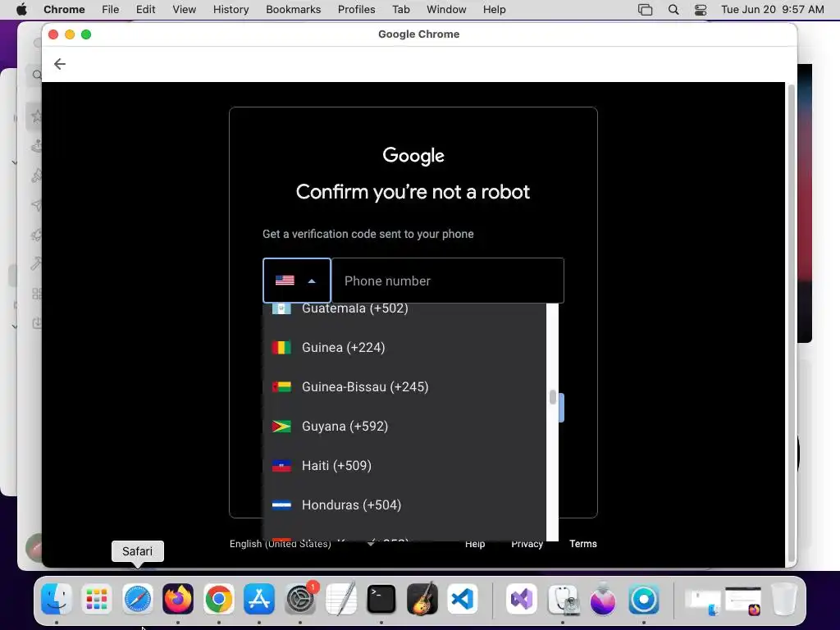Click the minimized window thumbnail with Firefox badge
This screenshot has width=840, height=630.
pyautogui.click(x=743, y=600)
